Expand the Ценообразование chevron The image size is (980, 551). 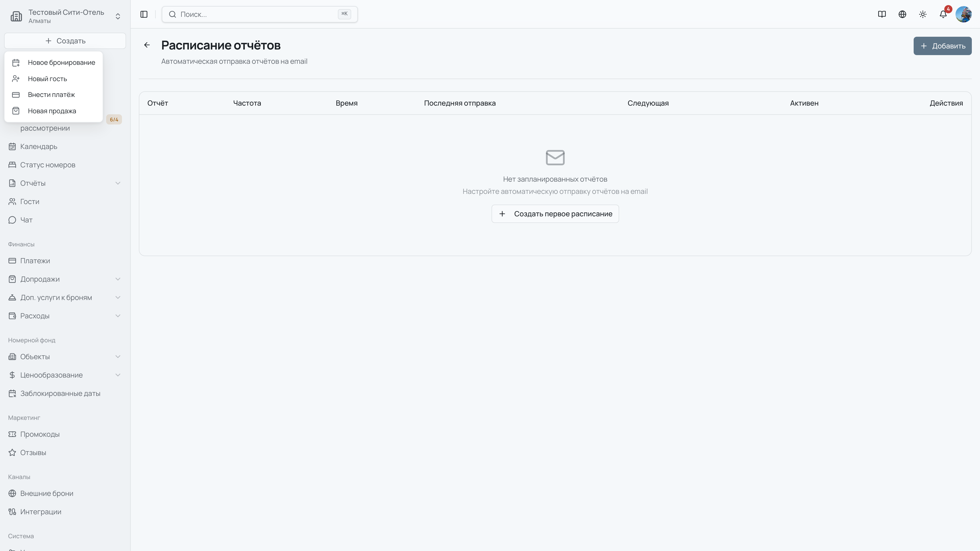118,375
